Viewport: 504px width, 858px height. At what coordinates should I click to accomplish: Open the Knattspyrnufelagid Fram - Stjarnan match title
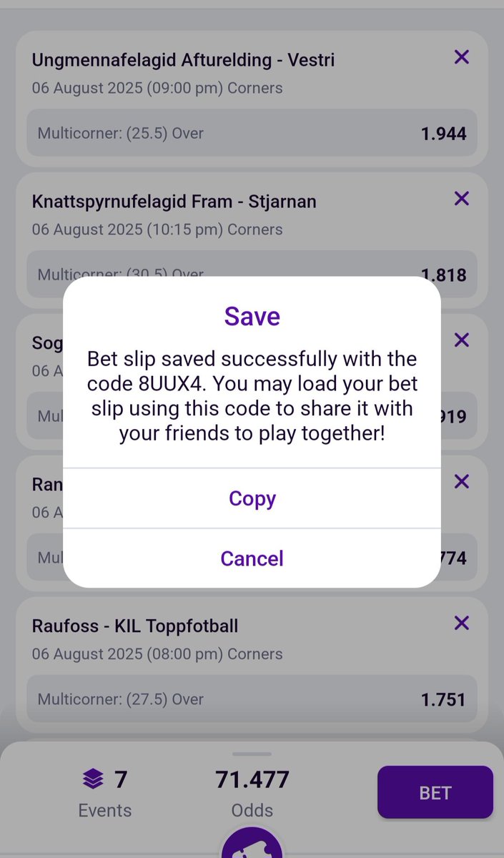click(174, 202)
